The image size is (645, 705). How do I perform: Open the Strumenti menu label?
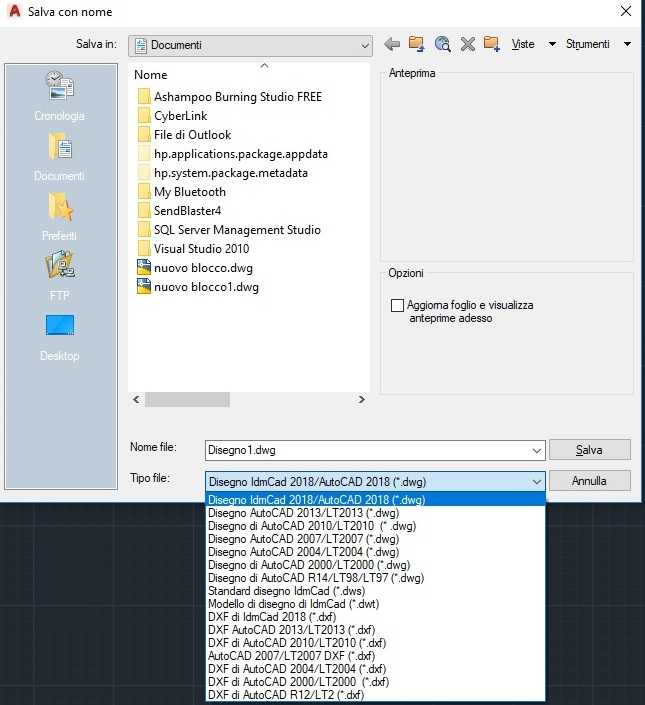[587, 44]
